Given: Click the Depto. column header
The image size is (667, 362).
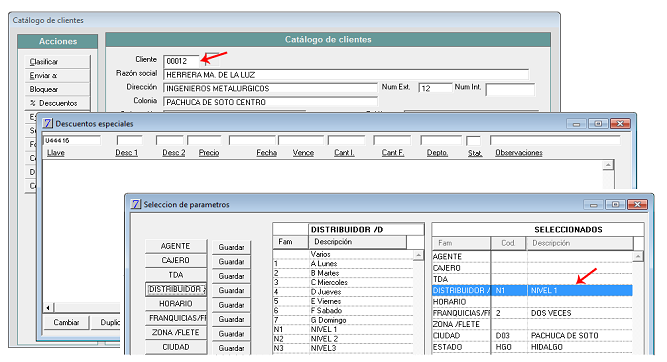Looking at the screenshot, I should [x=437, y=153].
